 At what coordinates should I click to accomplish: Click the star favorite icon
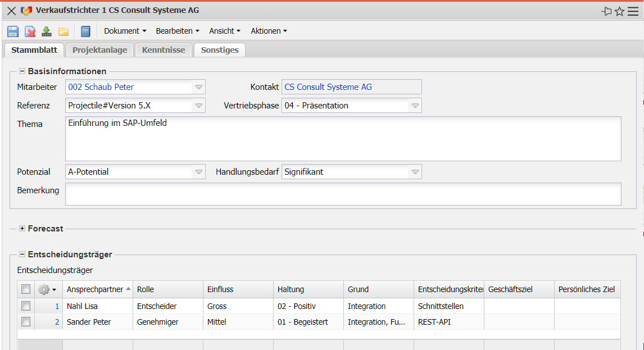click(619, 11)
